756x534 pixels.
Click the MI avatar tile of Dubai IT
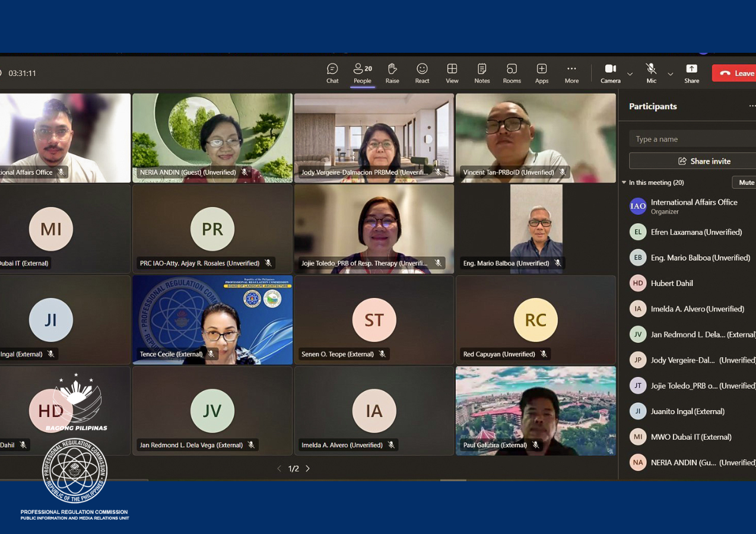coord(51,229)
